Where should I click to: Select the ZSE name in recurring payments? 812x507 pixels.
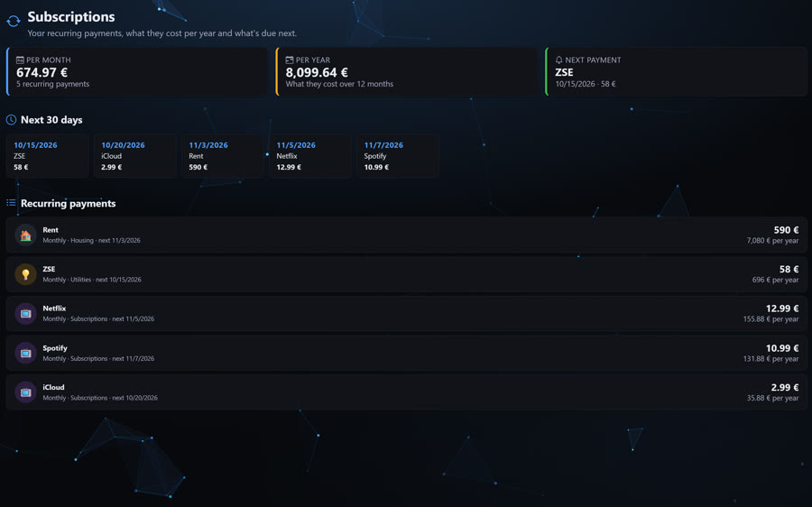tap(49, 270)
